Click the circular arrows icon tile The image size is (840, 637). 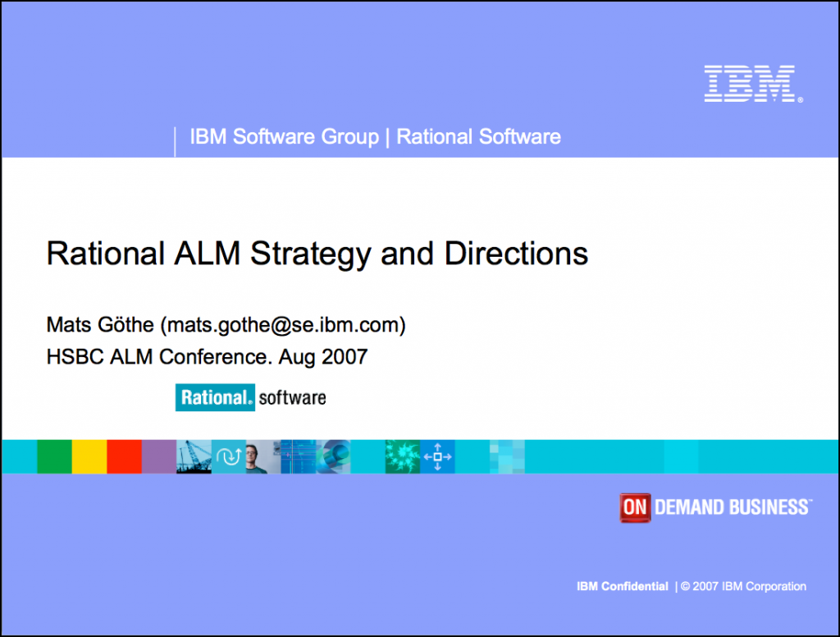tap(229, 456)
